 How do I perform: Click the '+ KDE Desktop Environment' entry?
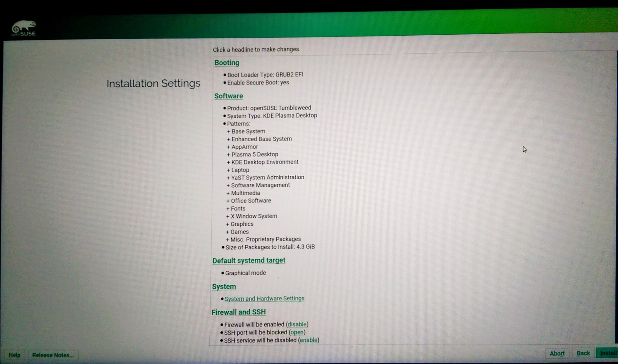(262, 162)
